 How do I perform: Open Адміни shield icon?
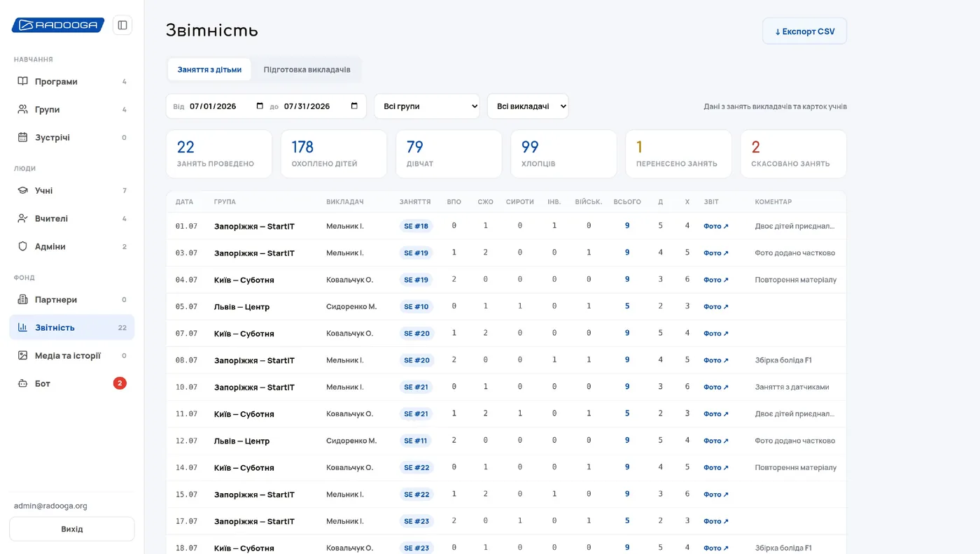coord(23,246)
